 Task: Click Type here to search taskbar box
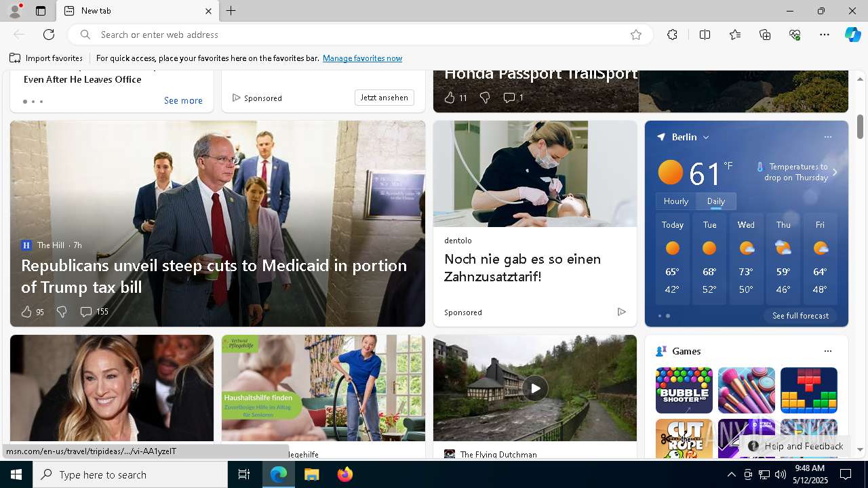point(130,474)
